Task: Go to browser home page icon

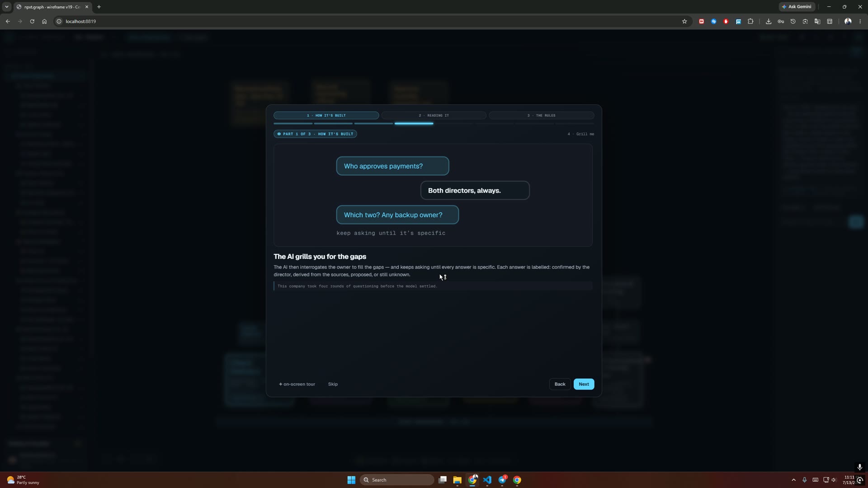Action: point(44,21)
